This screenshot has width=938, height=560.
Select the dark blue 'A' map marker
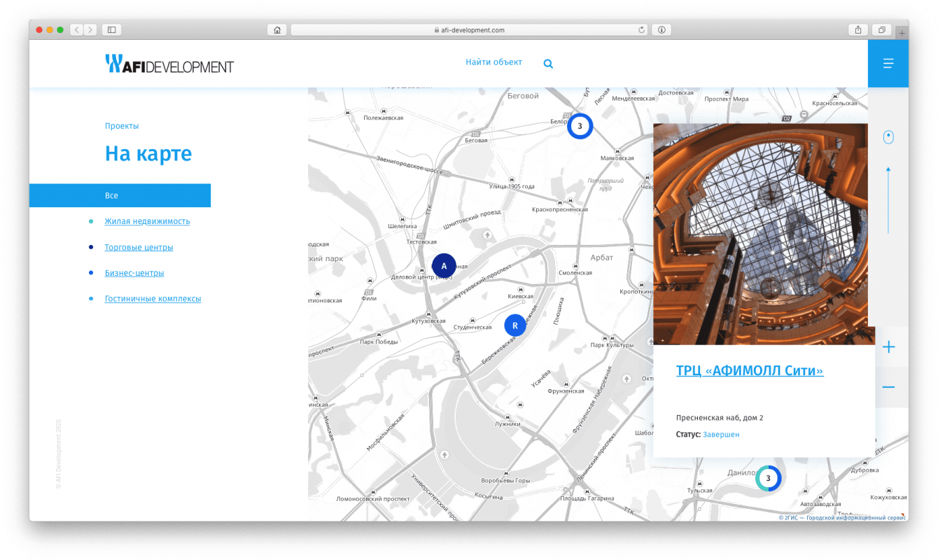(444, 266)
